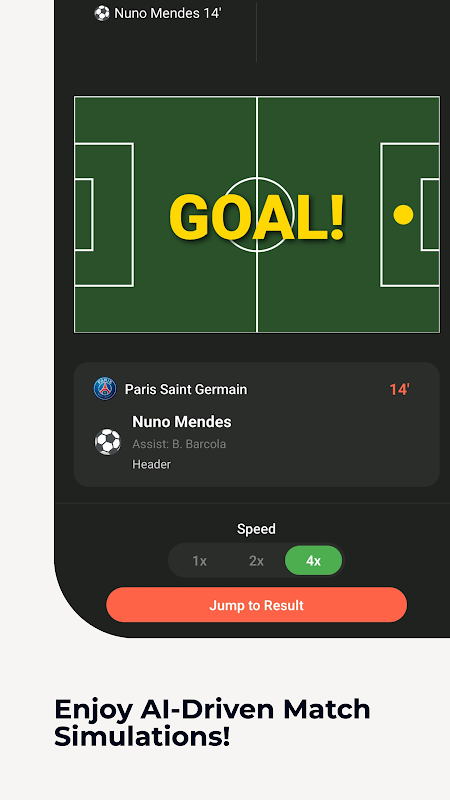
Task: Set simulation speed to 1x
Action: [199, 561]
